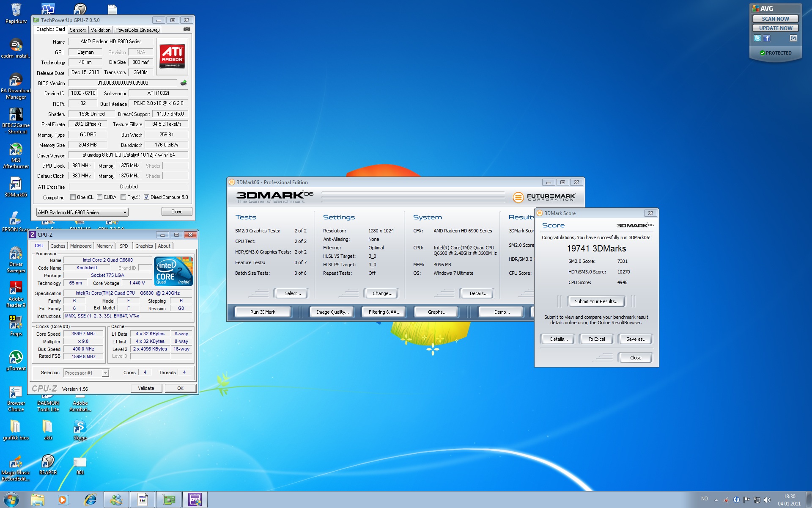Click the AVG widget Facebook icon

click(x=767, y=38)
